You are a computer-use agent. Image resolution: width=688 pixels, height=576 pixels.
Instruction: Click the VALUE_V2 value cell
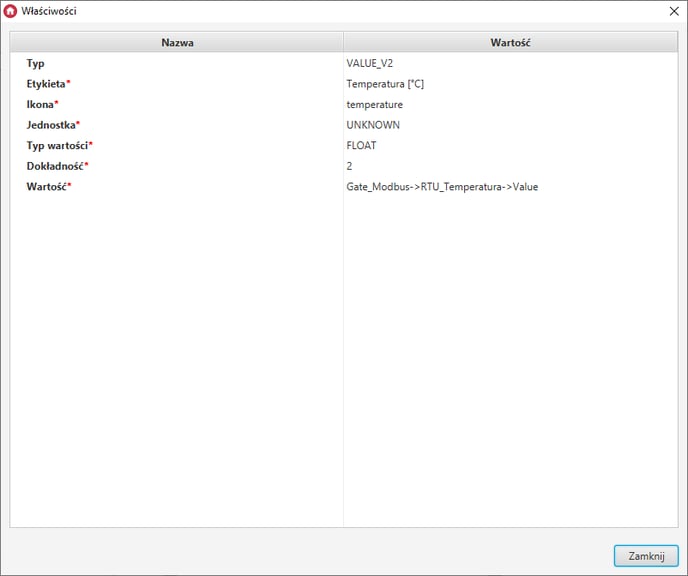[511, 64]
